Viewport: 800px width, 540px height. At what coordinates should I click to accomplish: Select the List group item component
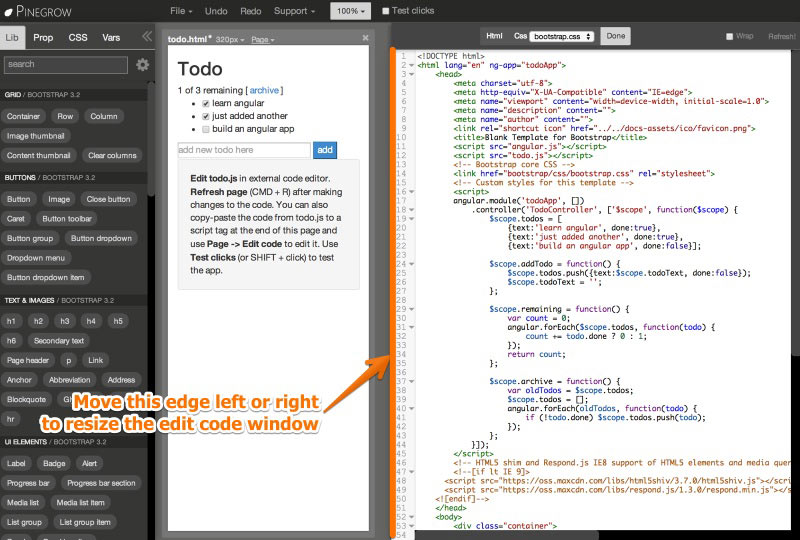pyautogui.click(x=85, y=522)
